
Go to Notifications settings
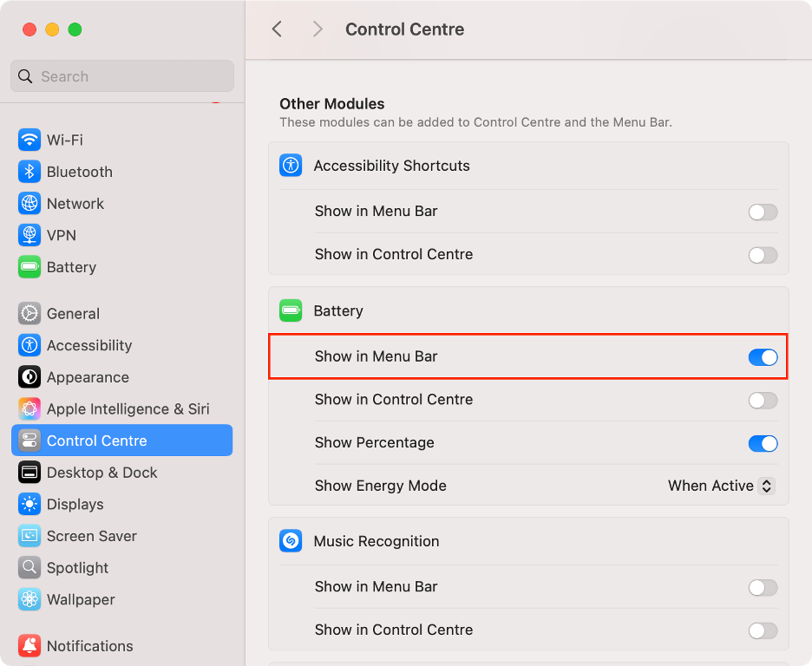(91, 646)
